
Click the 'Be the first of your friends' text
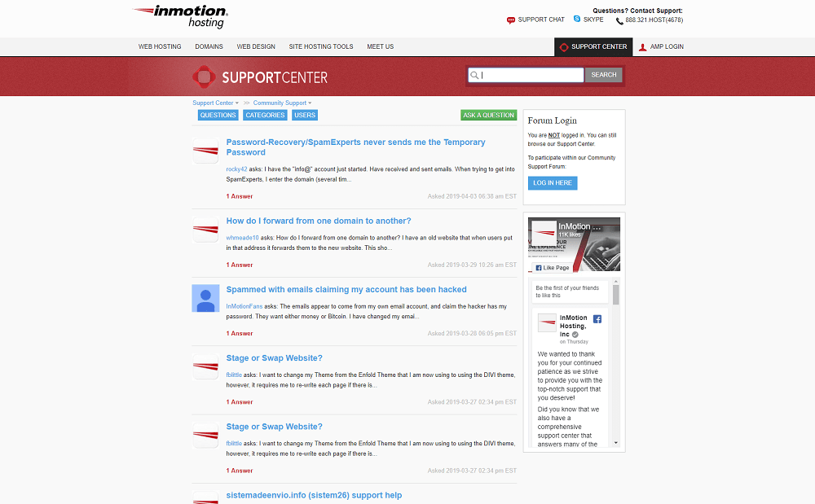point(567,291)
